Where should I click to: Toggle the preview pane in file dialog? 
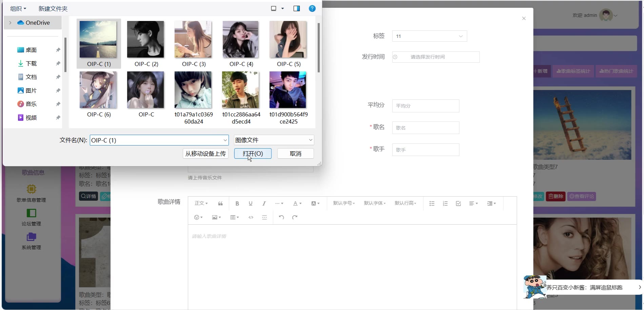pos(297,8)
